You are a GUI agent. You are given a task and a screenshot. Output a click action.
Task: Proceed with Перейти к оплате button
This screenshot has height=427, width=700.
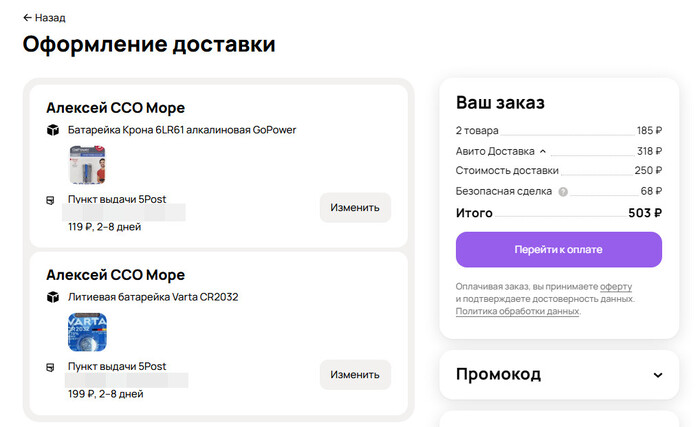[558, 249]
